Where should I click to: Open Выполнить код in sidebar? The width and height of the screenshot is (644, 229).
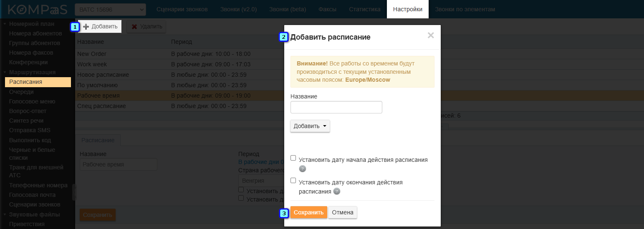click(x=30, y=140)
